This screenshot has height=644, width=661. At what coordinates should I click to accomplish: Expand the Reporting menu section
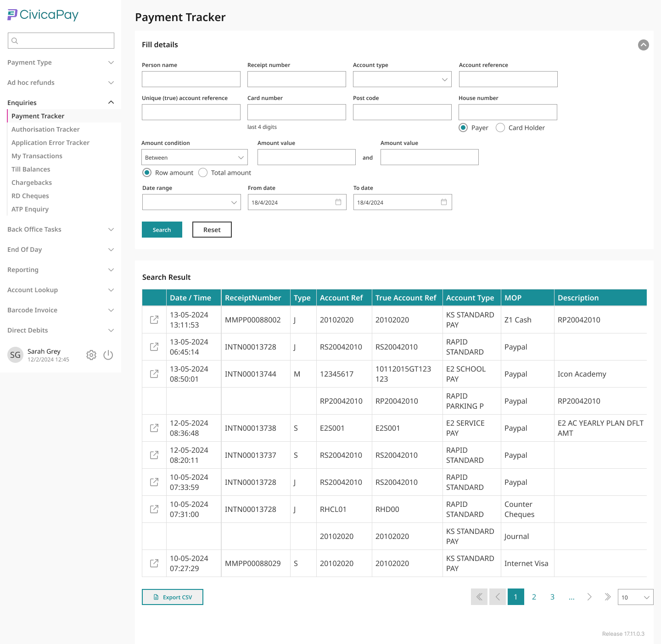coord(61,270)
